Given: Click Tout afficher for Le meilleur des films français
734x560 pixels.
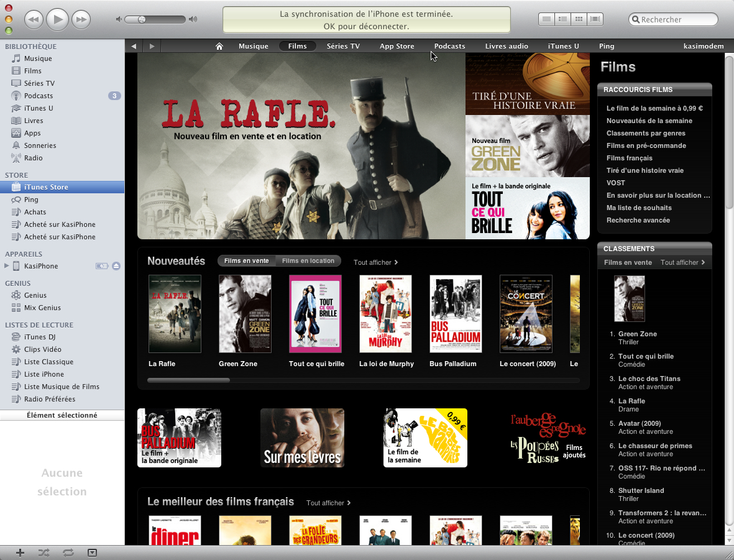Looking at the screenshot, I should tap(328, 503).
